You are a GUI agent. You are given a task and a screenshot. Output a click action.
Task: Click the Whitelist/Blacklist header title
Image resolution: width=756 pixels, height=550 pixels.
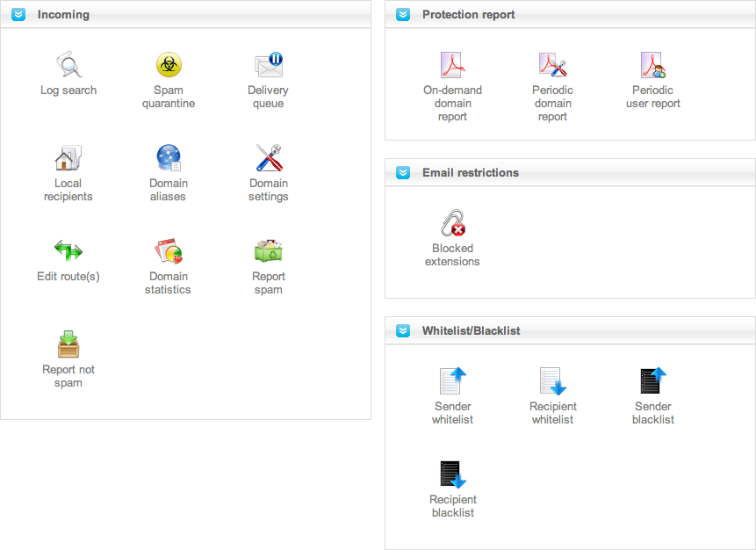(x=471, y=331)
